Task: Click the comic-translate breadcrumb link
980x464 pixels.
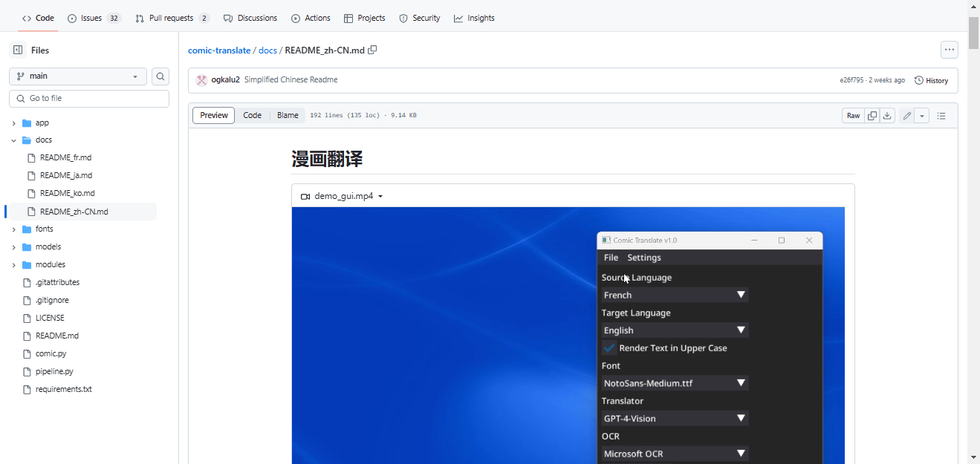Action: tap(219, 50)
